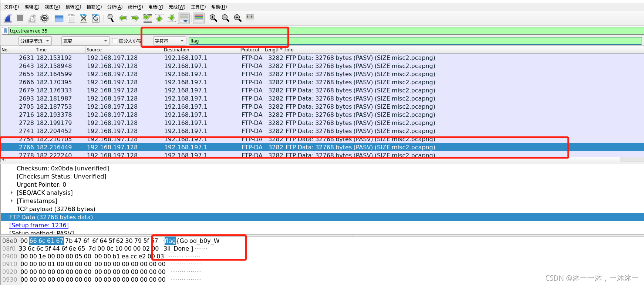Select Checksum: 0x0bda [unverified] line

pos(63,168)
